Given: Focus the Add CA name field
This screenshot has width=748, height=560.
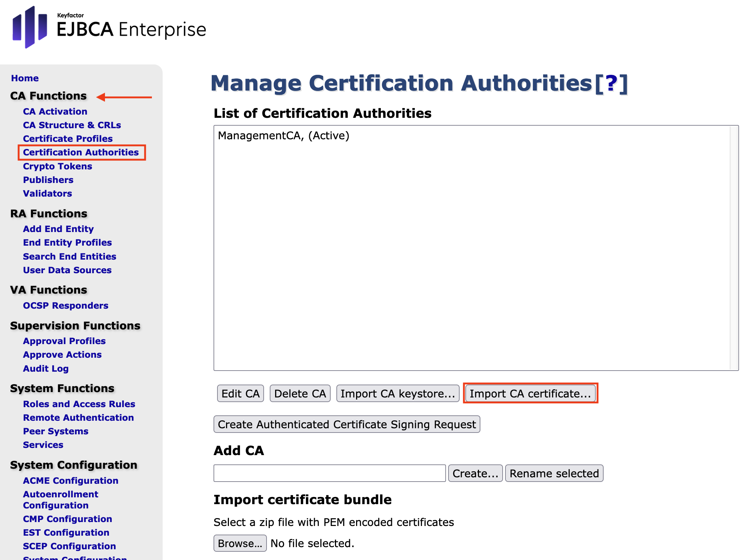Looking at the screenshot, I should click(329, 473).
